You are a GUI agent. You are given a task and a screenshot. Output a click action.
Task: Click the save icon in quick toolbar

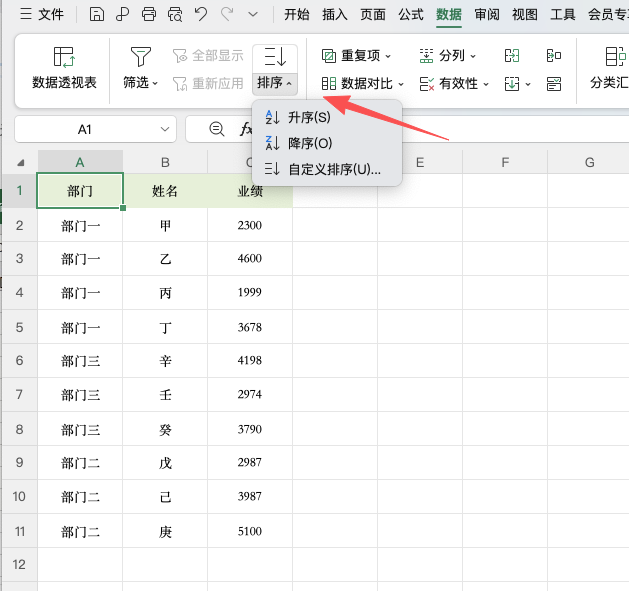pos(97,14)
